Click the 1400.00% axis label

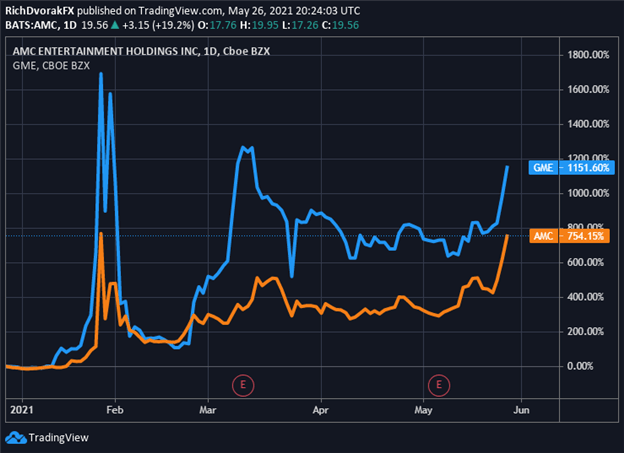pos(588,124)
